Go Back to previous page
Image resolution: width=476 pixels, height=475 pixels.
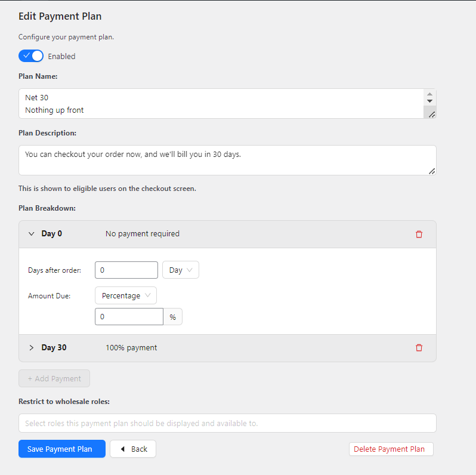(133, 449)
